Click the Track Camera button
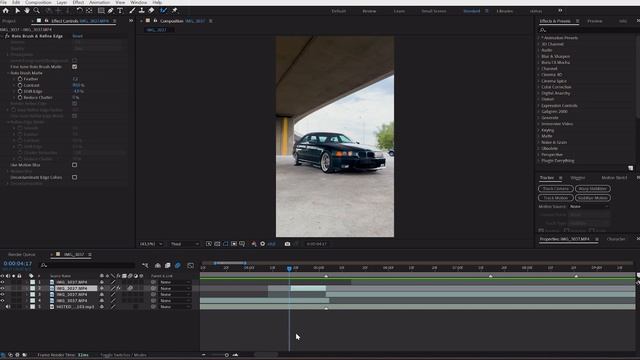 click(x=556, y=189)
